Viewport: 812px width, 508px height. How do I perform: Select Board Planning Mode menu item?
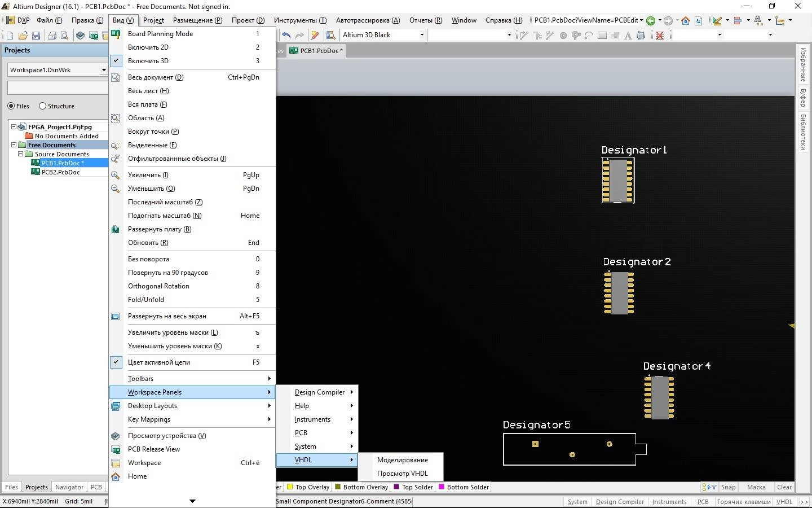(x=192, y=34)
